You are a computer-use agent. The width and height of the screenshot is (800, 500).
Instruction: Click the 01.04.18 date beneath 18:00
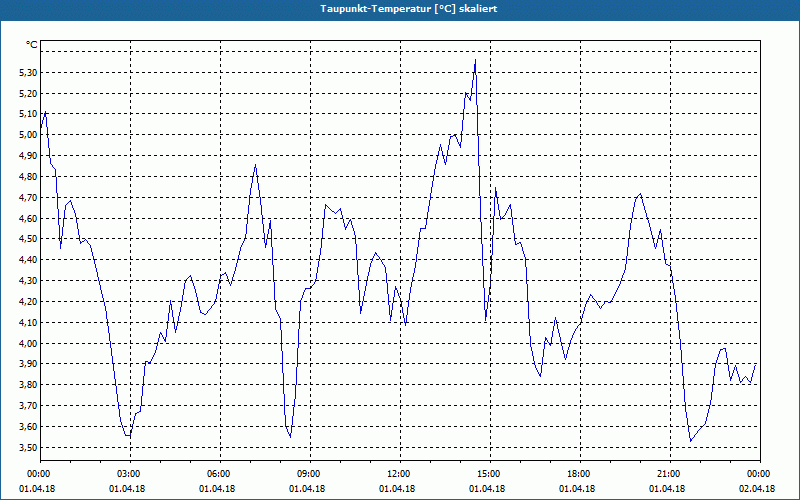coord(577,489)
